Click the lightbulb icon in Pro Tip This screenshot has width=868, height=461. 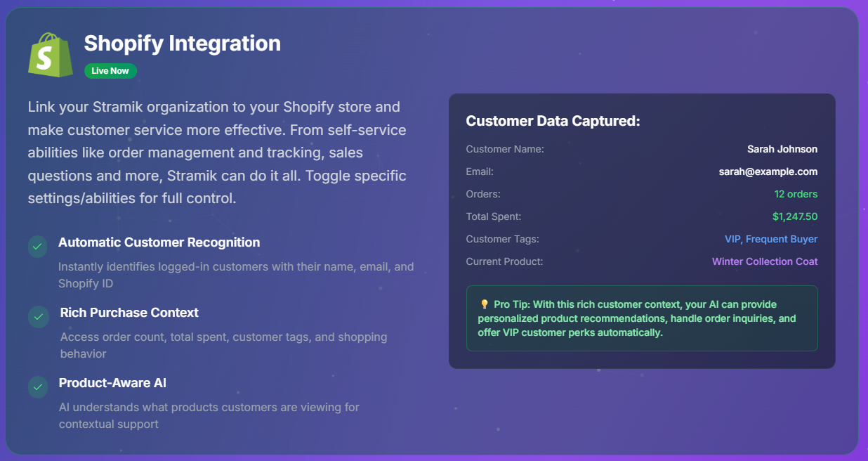[484, 305]
